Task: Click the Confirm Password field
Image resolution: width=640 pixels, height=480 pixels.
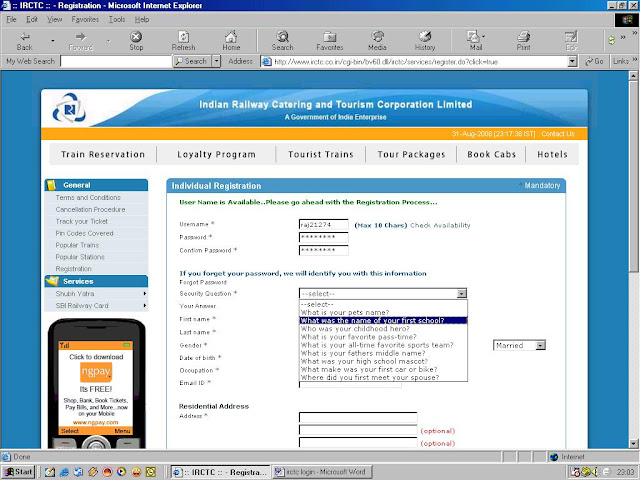Action: pos(324,250)
